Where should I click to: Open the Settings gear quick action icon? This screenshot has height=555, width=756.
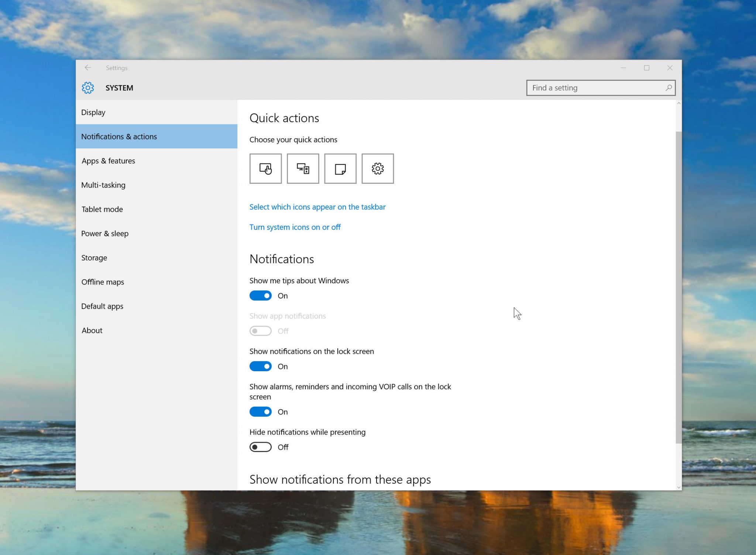tap(378, 169)
